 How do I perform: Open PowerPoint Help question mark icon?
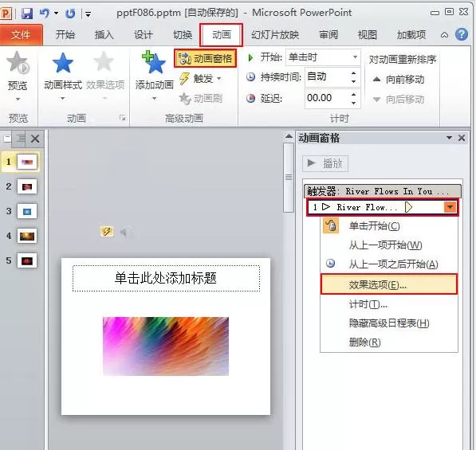coord(462,34)
